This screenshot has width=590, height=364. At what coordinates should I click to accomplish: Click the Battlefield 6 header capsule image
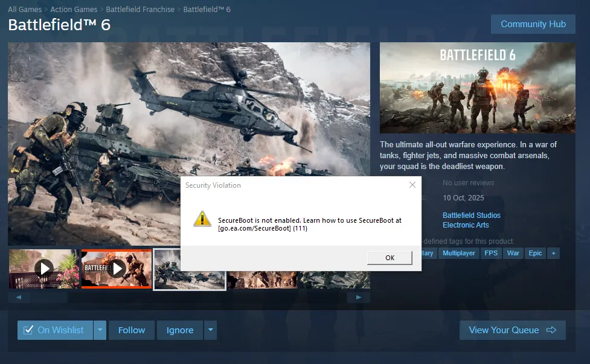point(478,88)
